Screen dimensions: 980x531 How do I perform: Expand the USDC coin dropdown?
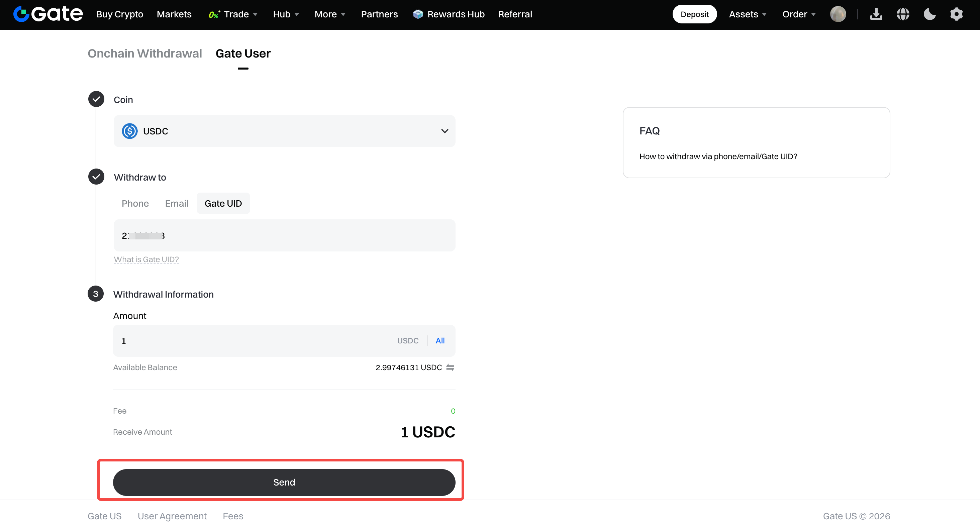point(284,131)
